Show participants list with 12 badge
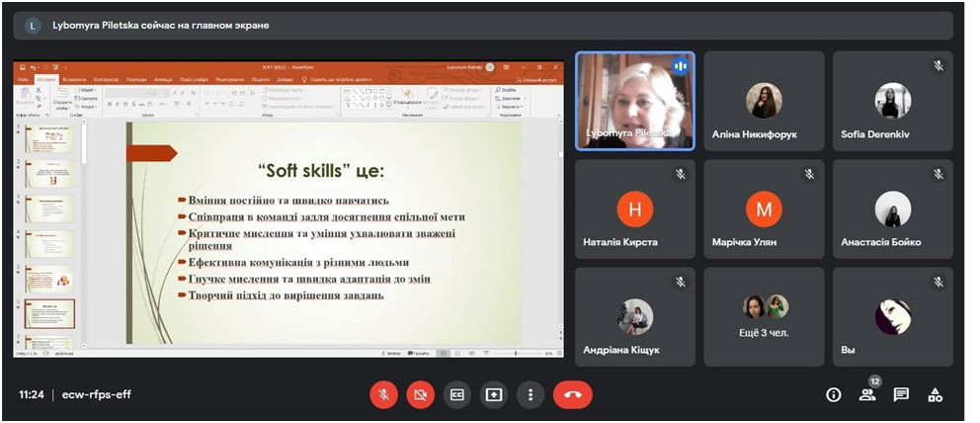This screenshot has height=423, width=980. coord(866,394)
